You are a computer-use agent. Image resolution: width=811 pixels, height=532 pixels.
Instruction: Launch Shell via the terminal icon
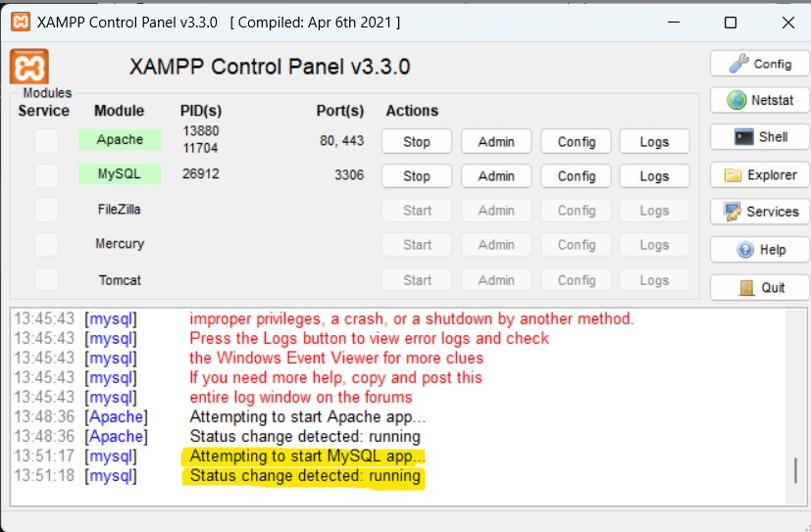click(760, 137)
